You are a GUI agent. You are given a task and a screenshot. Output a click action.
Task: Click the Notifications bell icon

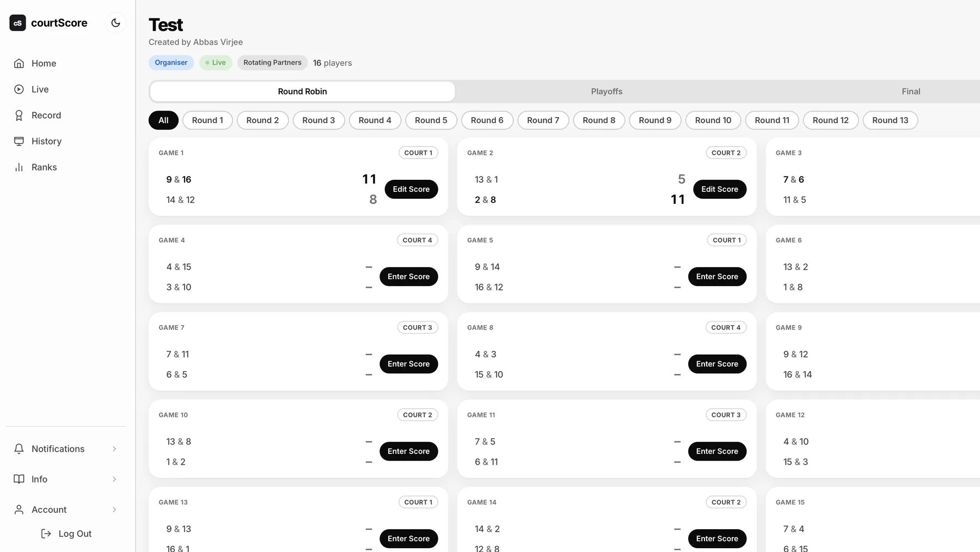(x=19, y=448)
